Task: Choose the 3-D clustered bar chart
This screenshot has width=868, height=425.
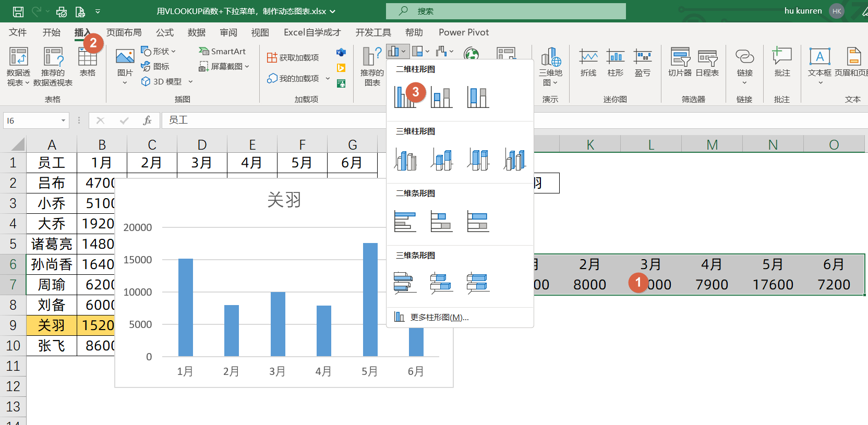Action: (x=405, y=283)
